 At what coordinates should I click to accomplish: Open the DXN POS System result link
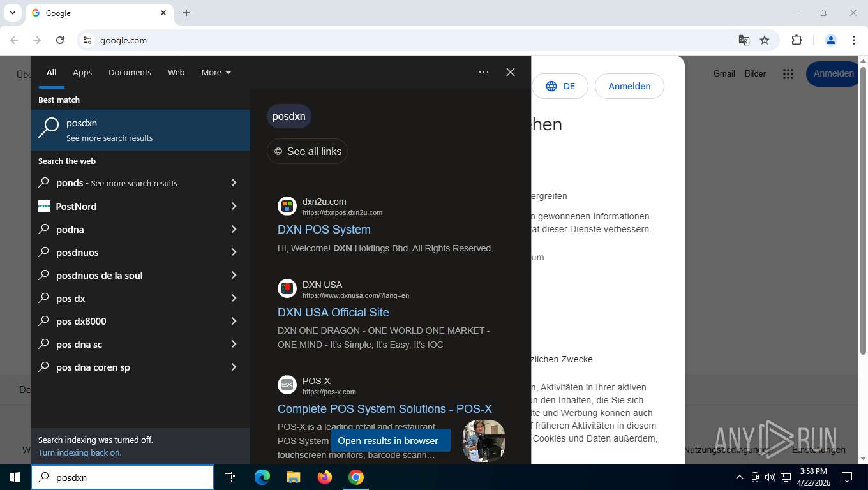click(x=324, y=230)
